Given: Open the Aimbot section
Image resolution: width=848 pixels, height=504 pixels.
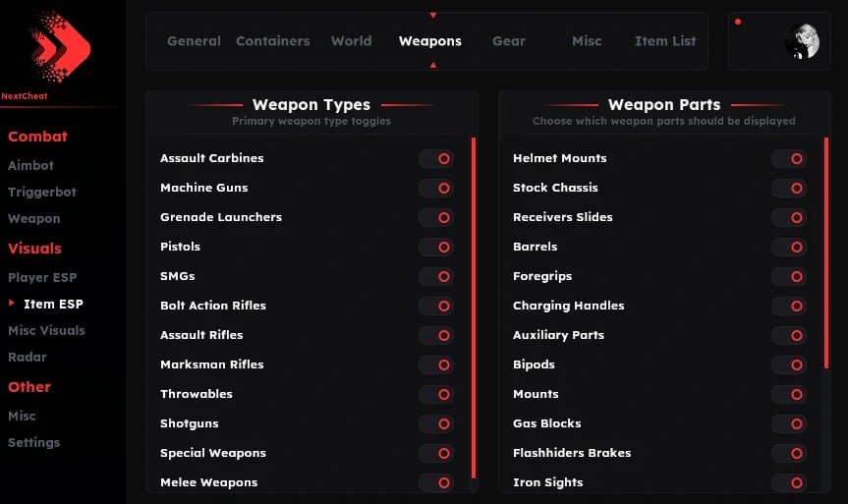Looking at the screenshot, I should (31, 166).
